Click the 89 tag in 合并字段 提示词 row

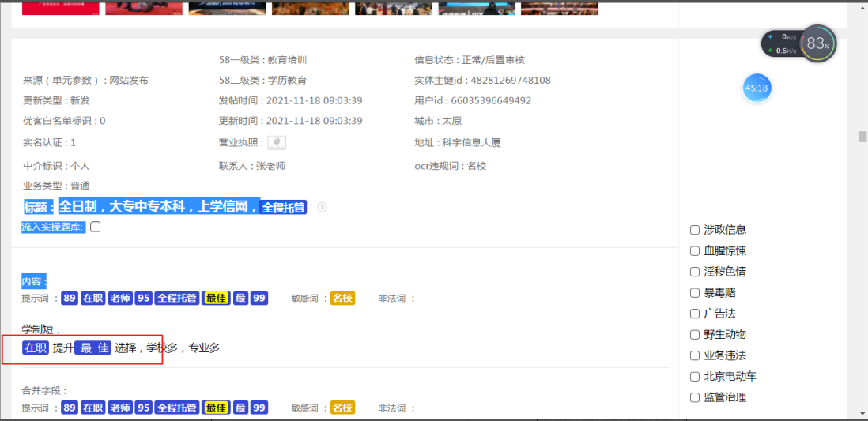pyautogui.click(x=70, y=408)
